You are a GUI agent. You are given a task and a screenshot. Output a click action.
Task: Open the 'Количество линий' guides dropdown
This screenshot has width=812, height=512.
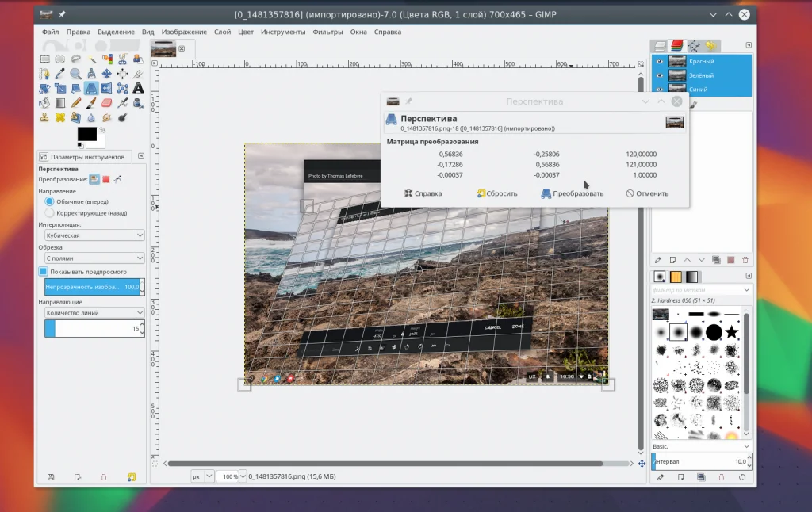point(94,312)
